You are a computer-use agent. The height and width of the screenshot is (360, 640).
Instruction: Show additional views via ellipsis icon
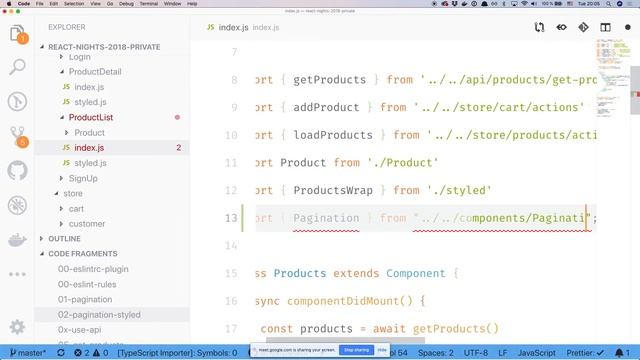[x=17, y=274]
